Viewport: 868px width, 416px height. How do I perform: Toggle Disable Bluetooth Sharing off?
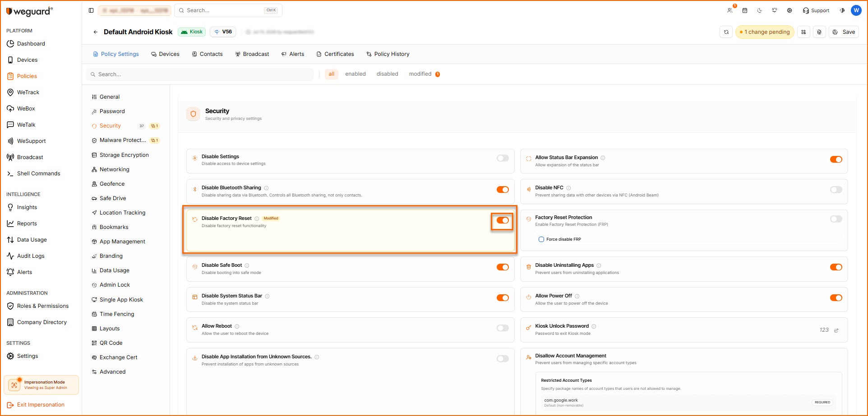503,190
